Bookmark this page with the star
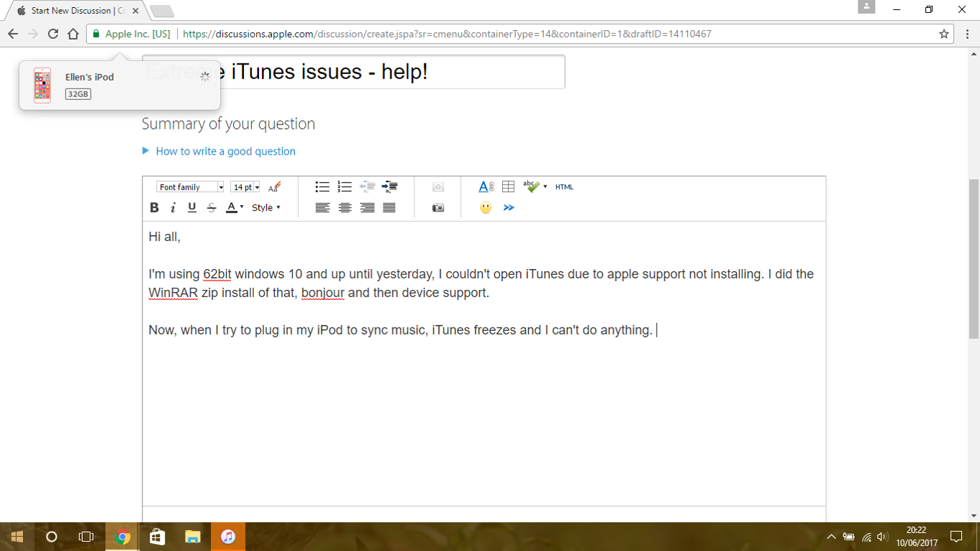 click(x=944, y=34)
